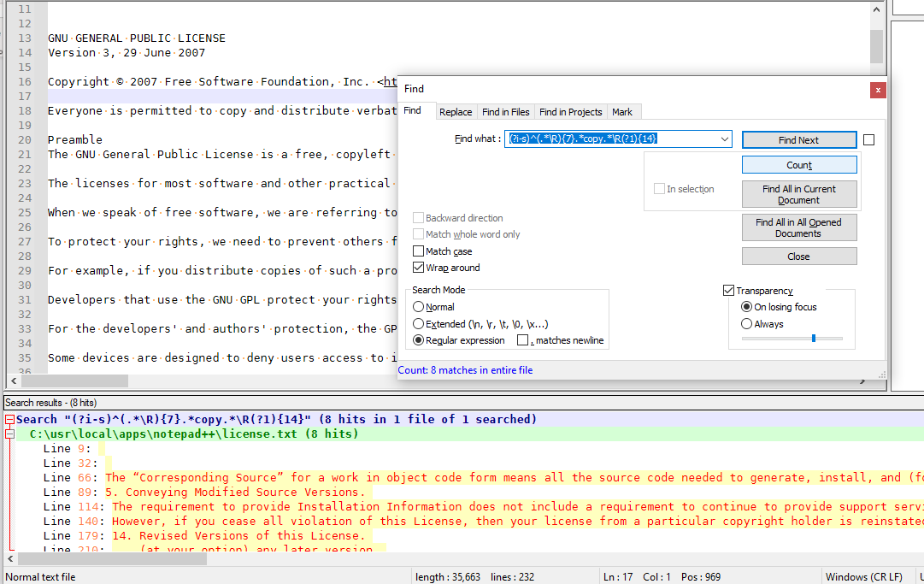Select transparency On losing focus
Image resolution: width=924 pixels, height=584 pixels.
[x=746, y=307]
